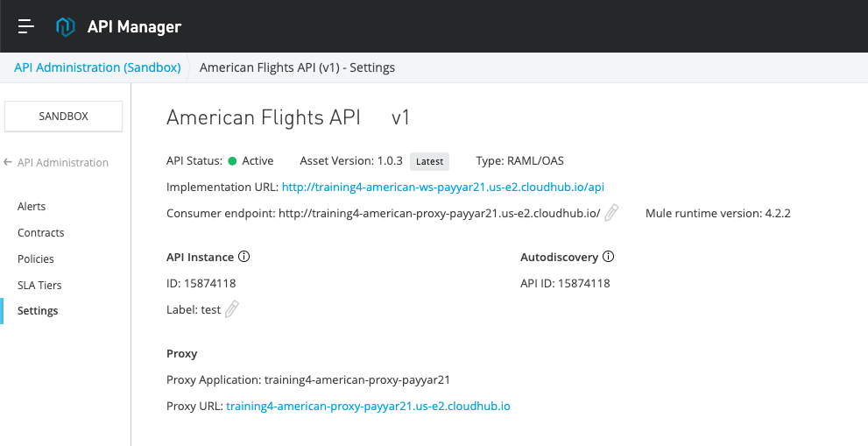Click the API Manager title
This screenshot has height=446, width=868.
[134, 26]
